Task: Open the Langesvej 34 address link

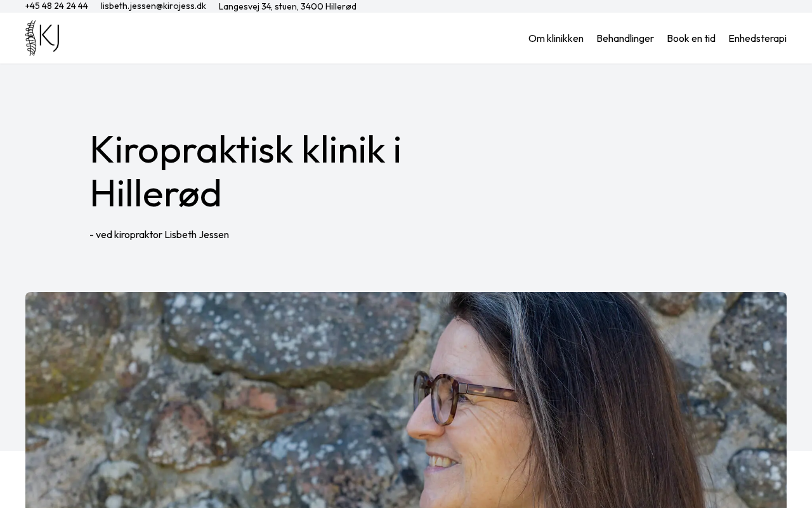Action: click(287, 6)
